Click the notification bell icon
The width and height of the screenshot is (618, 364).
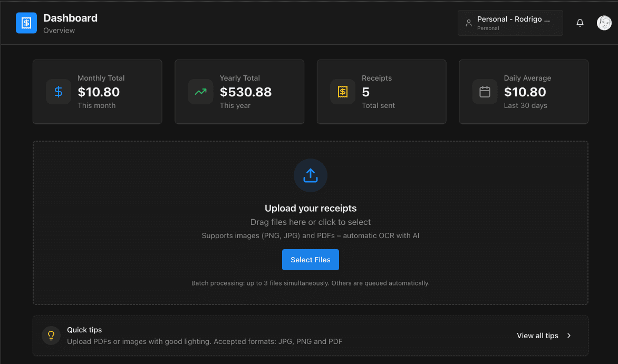tap(580, 23)
